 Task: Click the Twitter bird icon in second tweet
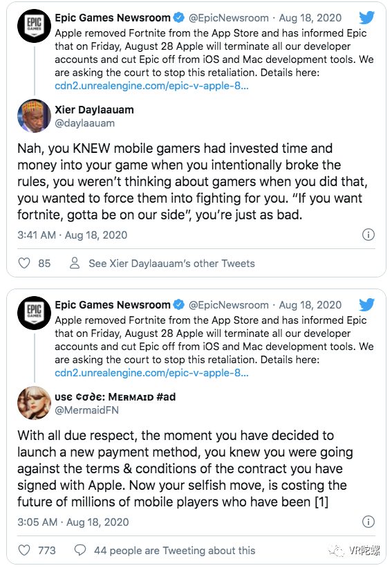pyautogui.click(x=366, y=304)
